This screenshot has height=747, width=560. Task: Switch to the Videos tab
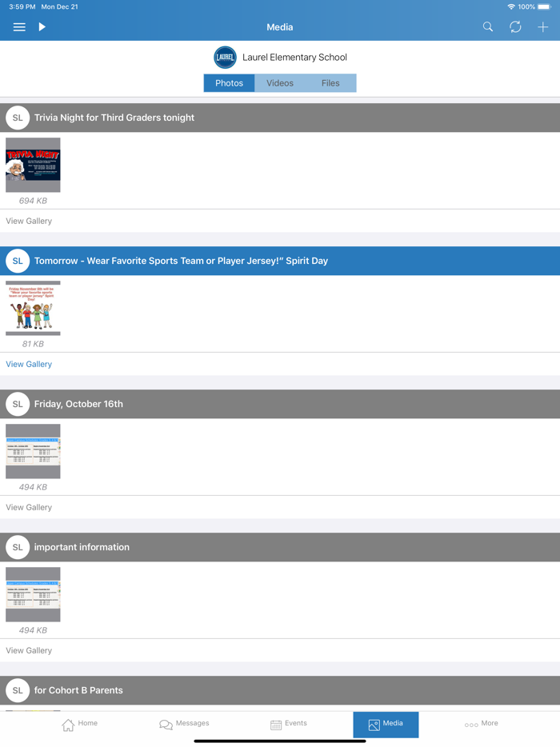pyautogui.click(x=280, y=83)
